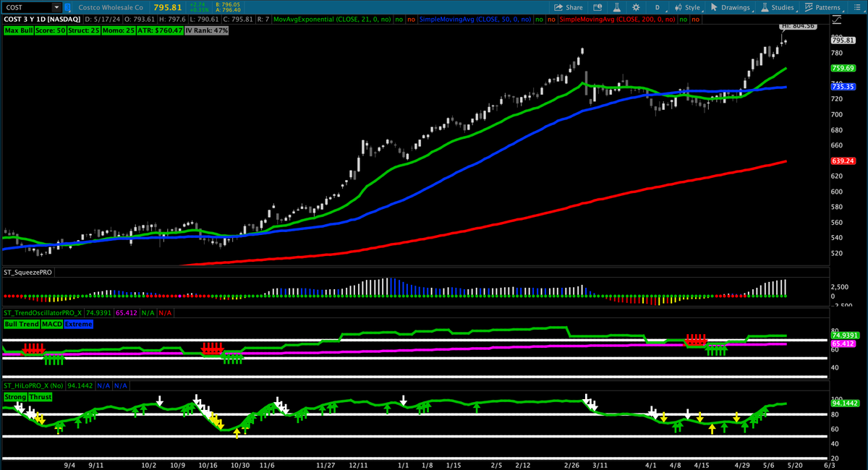868x470 pixels.
Task: Click the IV Rank: 47% label
Action: pos(206,30)
